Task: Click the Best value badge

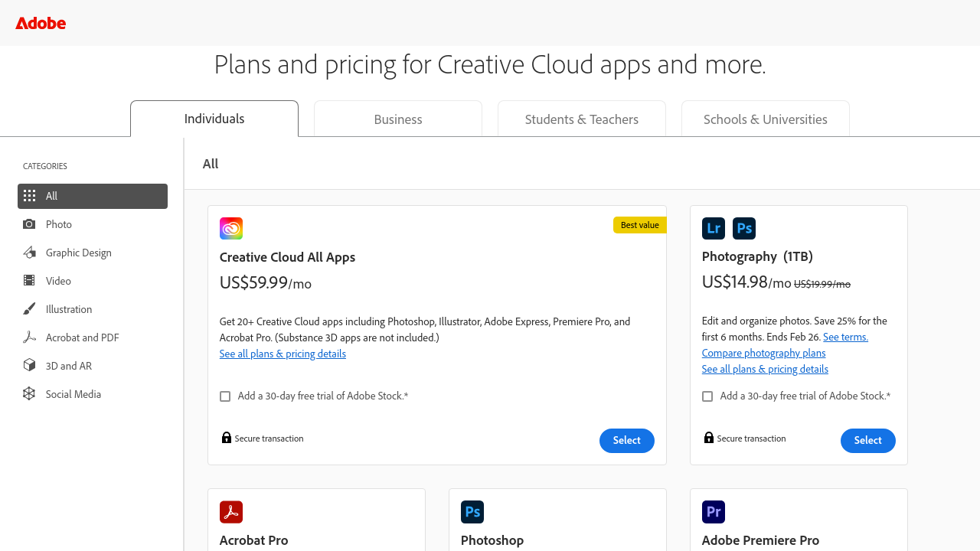Action: (639, 225)
